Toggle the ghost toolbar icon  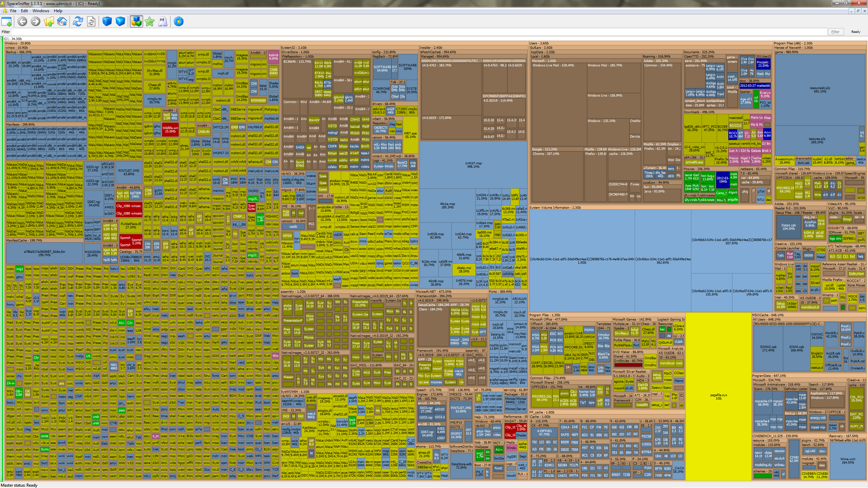[163, 22]
